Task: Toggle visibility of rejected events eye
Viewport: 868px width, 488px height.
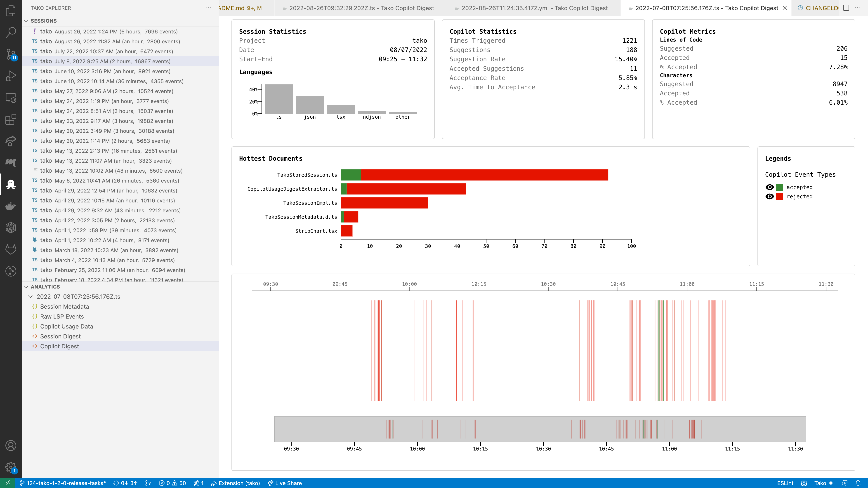Action: 770,197
